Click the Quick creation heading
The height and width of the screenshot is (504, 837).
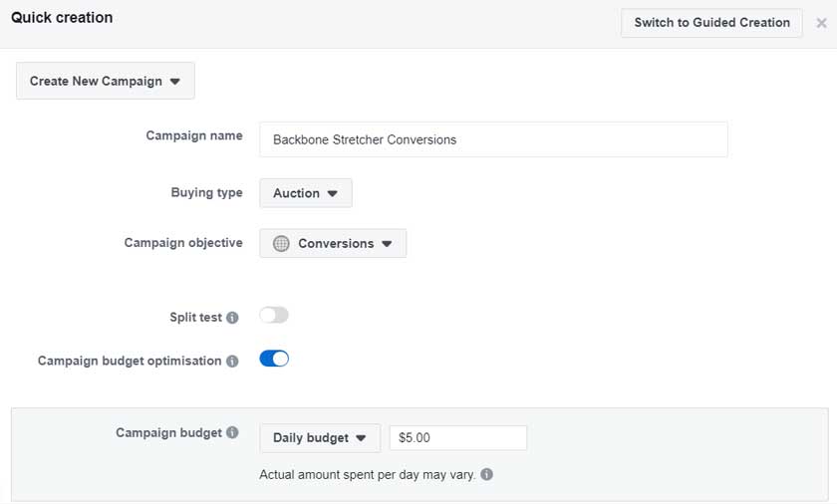tap(62, 18)
